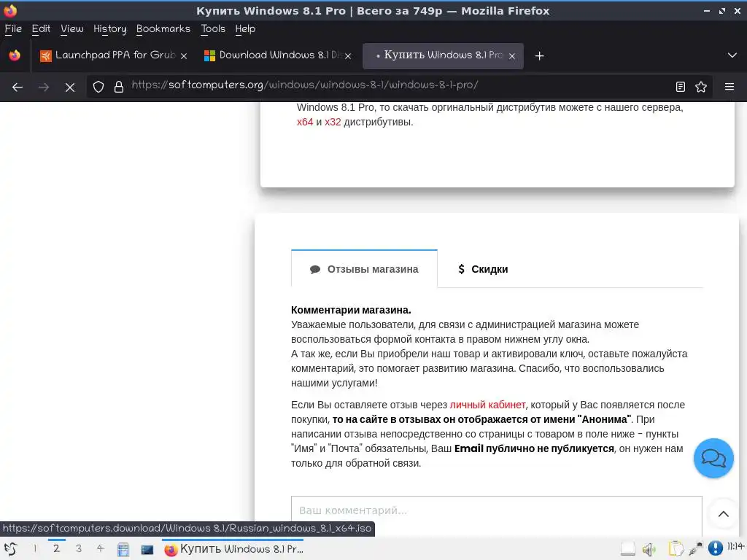List all tabs chevron
This screenshot has height=560, width=747.
point(732,55)
